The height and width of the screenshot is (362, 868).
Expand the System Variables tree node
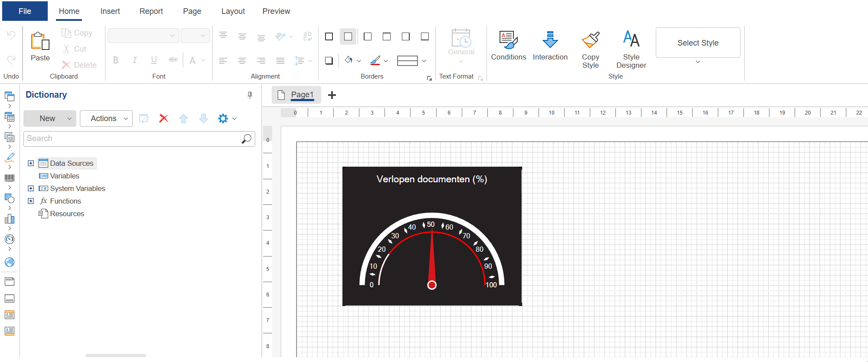(x=31, y=188)
